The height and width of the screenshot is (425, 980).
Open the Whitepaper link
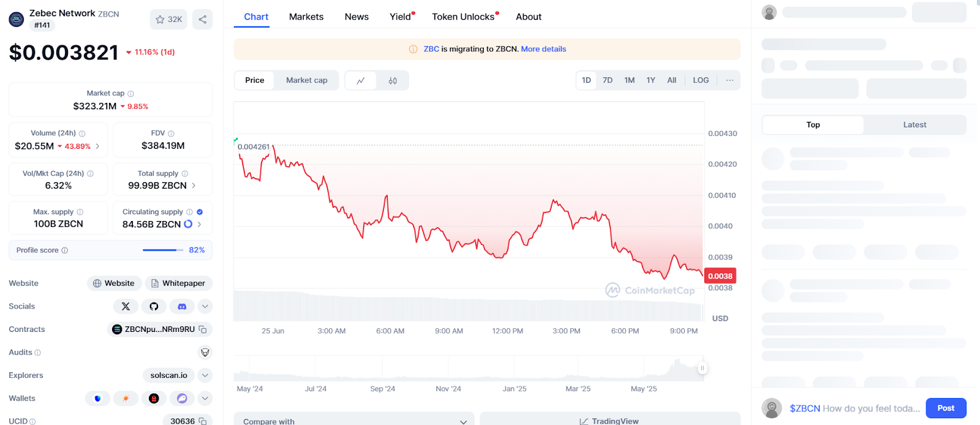tap(178, 284)
